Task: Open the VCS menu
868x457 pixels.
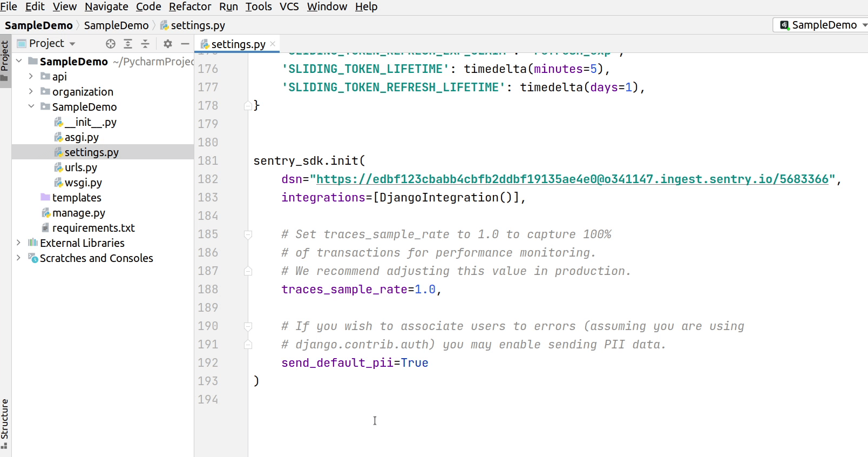Action: pos(289,6)
